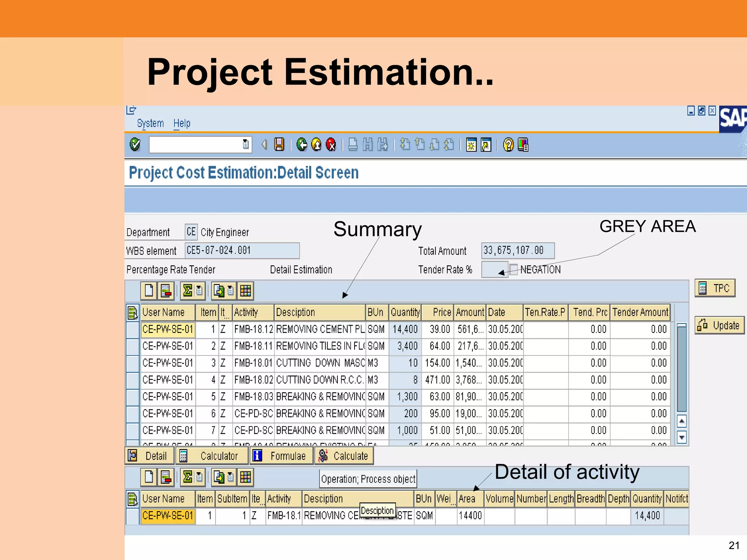The image size is (747, 560).
Task: Select row selector for item 6
Action: tap(133, 414)
